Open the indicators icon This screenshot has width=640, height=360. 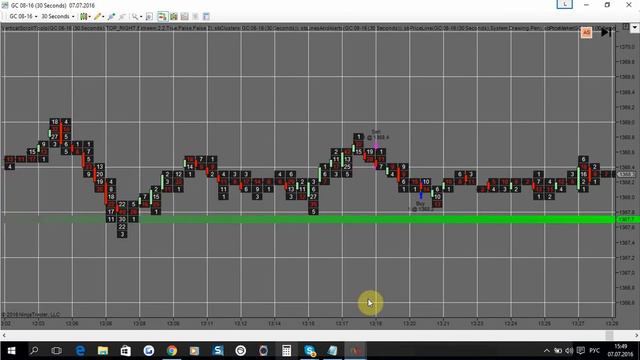(x=174, y=16)
